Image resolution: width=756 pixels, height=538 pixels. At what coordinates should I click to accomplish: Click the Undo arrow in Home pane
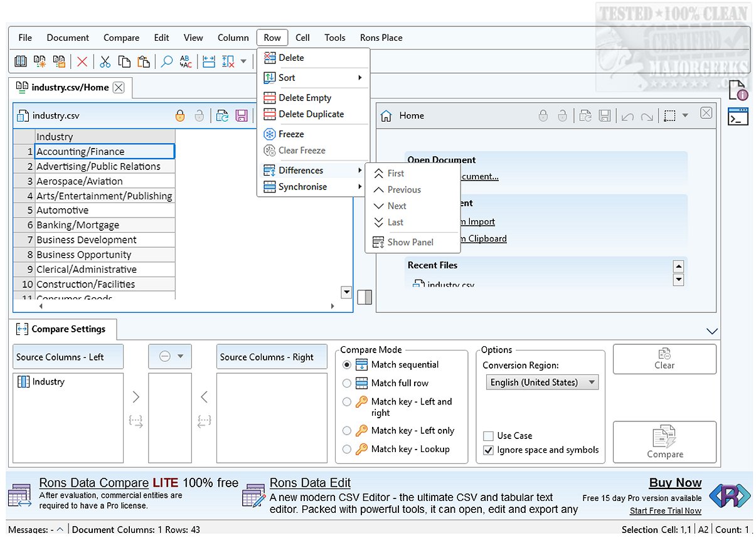627,116
